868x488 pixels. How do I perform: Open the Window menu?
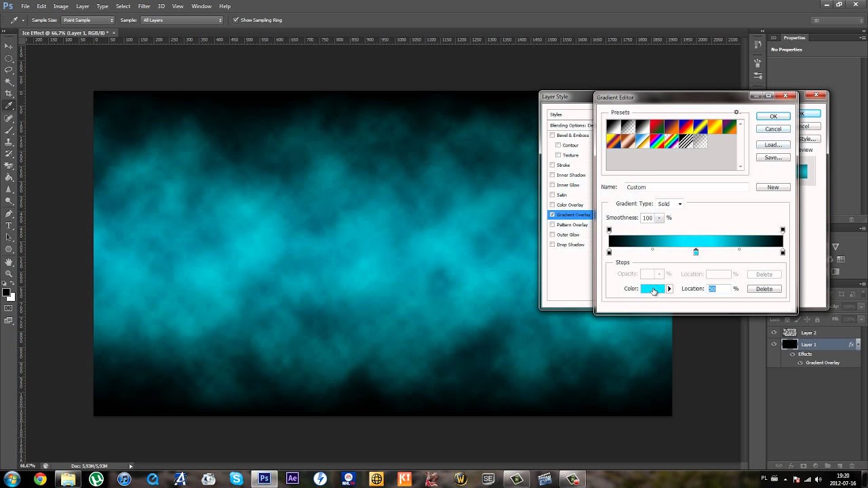201,6
